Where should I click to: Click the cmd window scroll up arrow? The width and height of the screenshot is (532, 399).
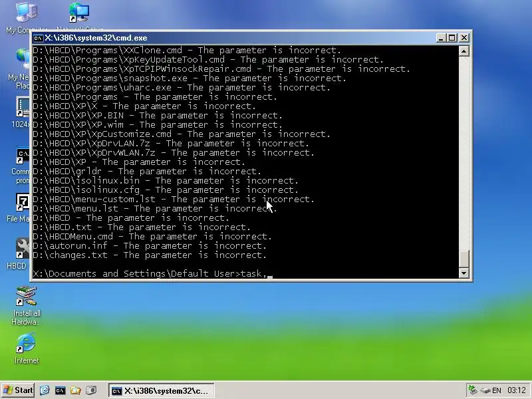tap(464, 51)
